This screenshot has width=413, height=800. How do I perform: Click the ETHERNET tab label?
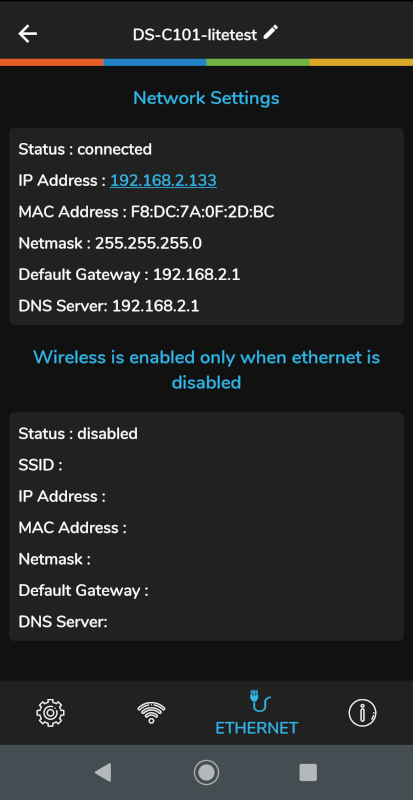[257, 728]
